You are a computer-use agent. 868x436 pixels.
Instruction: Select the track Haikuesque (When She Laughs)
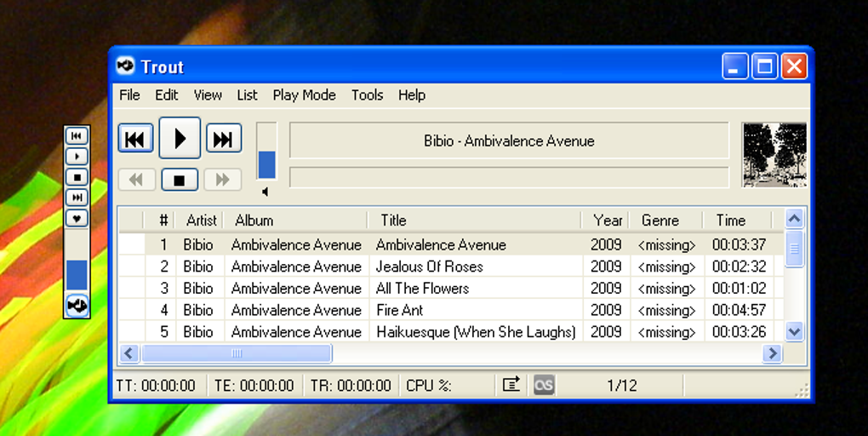tap(476, 332)
